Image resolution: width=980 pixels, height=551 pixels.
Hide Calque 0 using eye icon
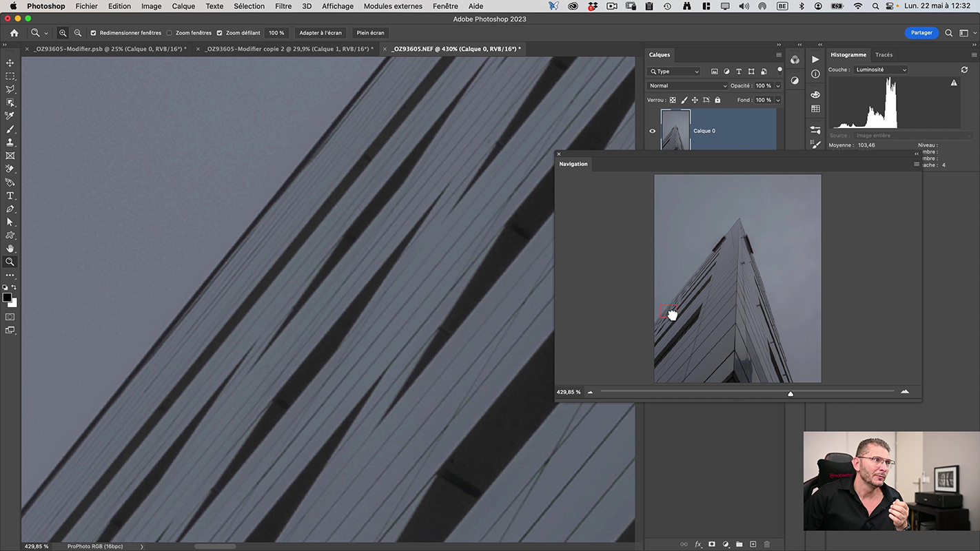[653, 131]
